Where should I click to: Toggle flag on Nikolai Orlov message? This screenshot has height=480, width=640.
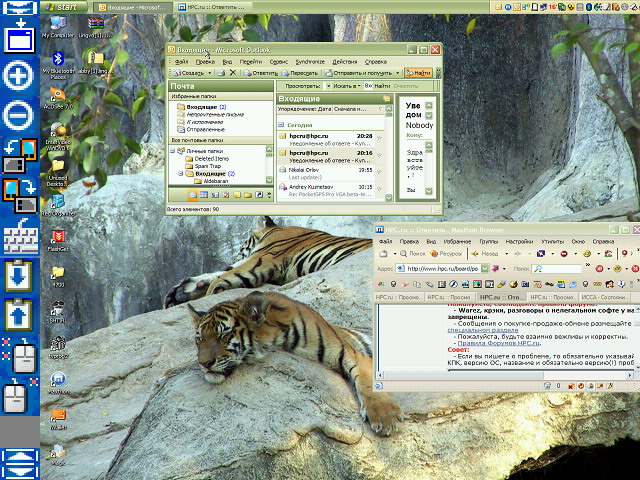click(x=379, y=172)
